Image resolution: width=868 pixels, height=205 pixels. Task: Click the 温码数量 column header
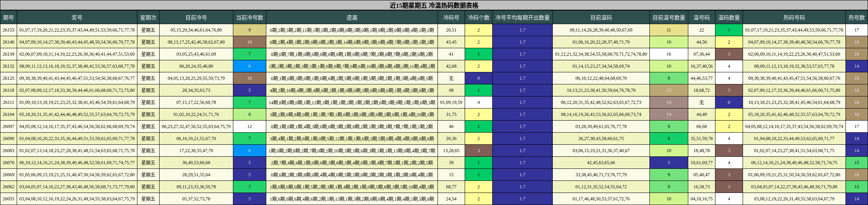pyautogui.click(x=729, y=18)
